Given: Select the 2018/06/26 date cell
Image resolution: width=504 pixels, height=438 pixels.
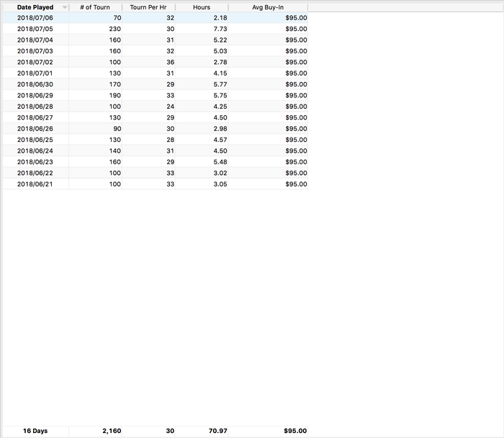Looking at the screenshot, I should point(36,129).
